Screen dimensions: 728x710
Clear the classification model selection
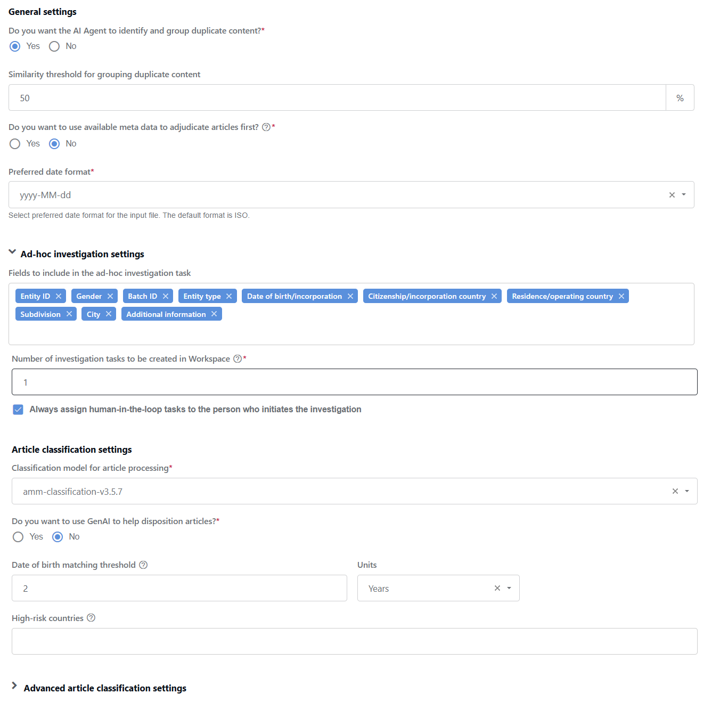tap(675, 491)
